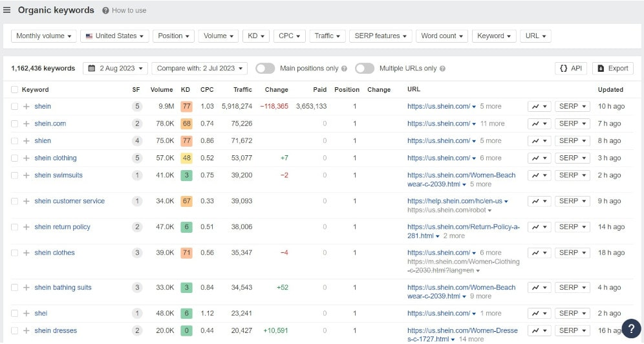
Task: Open the Position filter dropdown
Action: click(173, 36)
